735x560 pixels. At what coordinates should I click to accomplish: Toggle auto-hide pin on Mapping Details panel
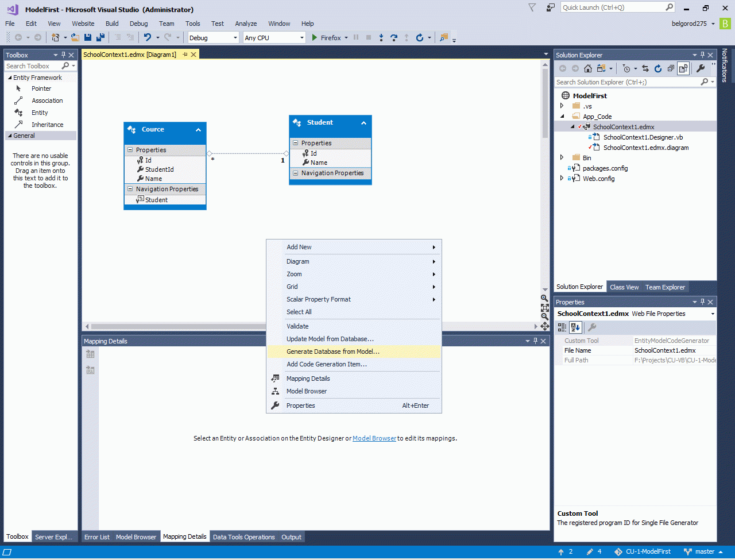point(535,341)
